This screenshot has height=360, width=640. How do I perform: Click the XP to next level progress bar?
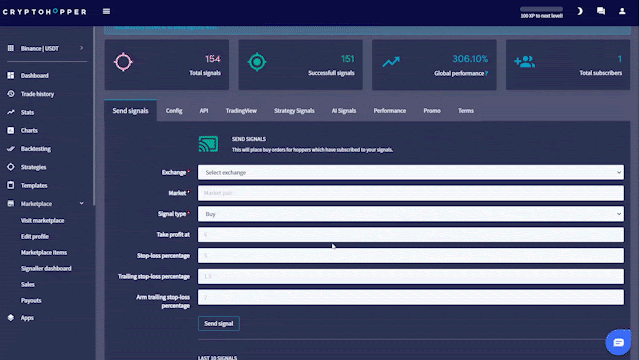tap(541, 9)
